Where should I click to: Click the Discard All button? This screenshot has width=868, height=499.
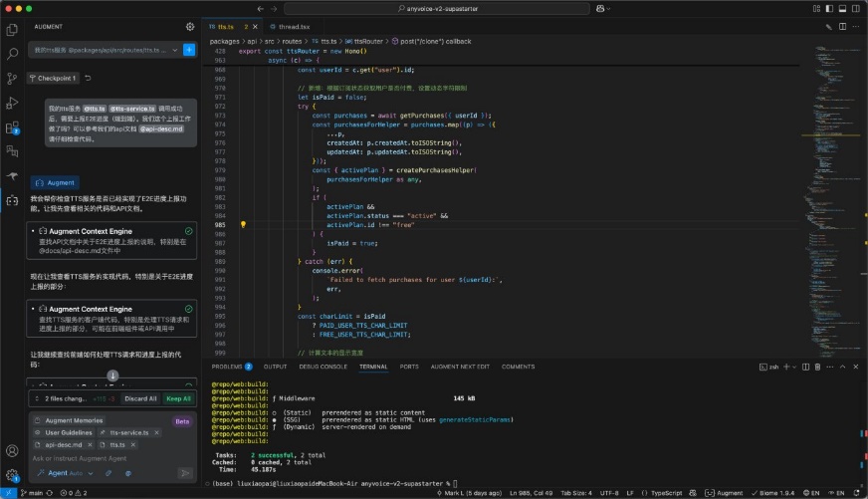pos(140,398)
